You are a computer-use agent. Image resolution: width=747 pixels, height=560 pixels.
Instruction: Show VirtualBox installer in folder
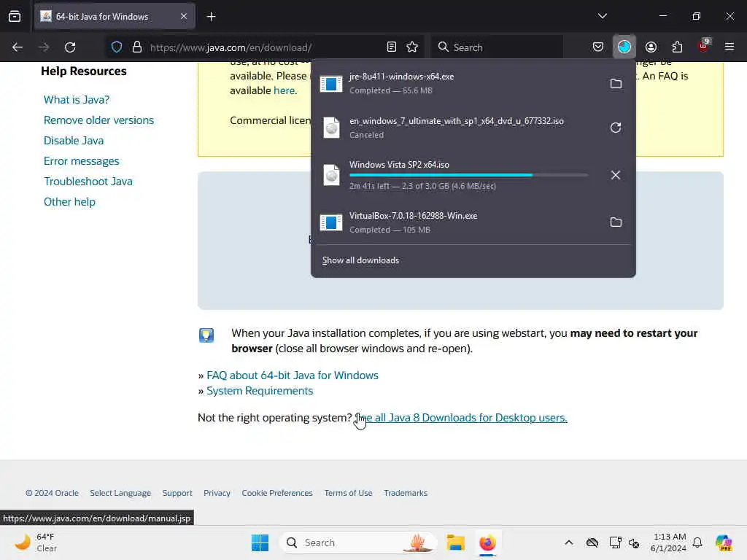click(616, 222)
